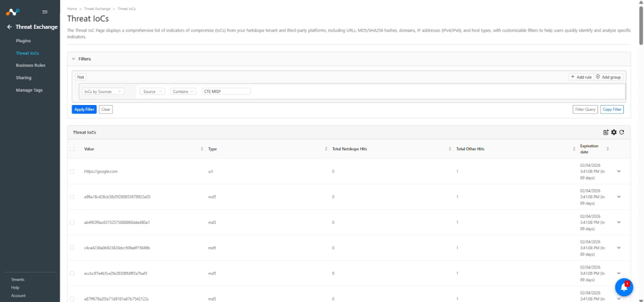
Task: Expand the e99a18c428cb38d5f260853678922e03 row
Action: point(619,197)
